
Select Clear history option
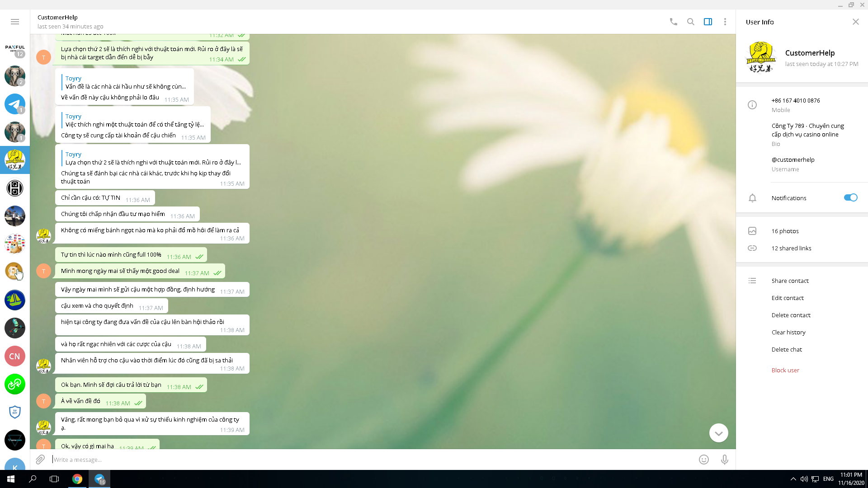788,332
